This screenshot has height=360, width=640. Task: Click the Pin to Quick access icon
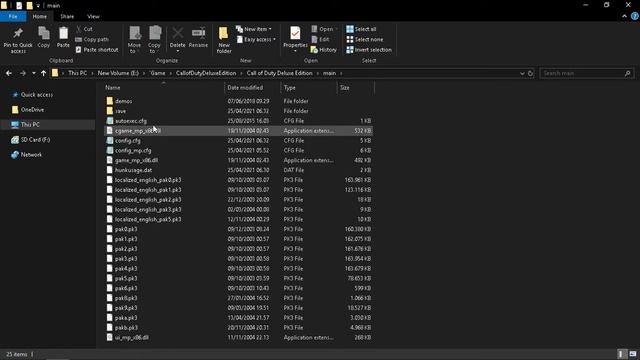[18, 33]
